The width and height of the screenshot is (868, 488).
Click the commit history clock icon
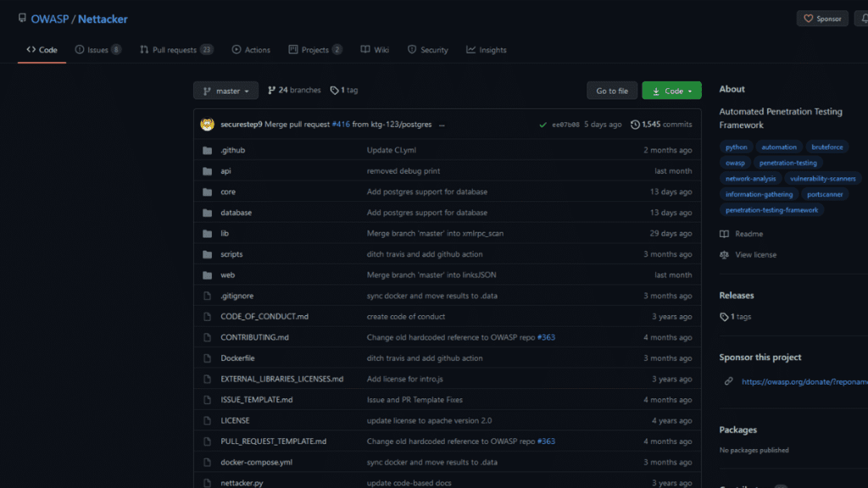pos(635,125)
